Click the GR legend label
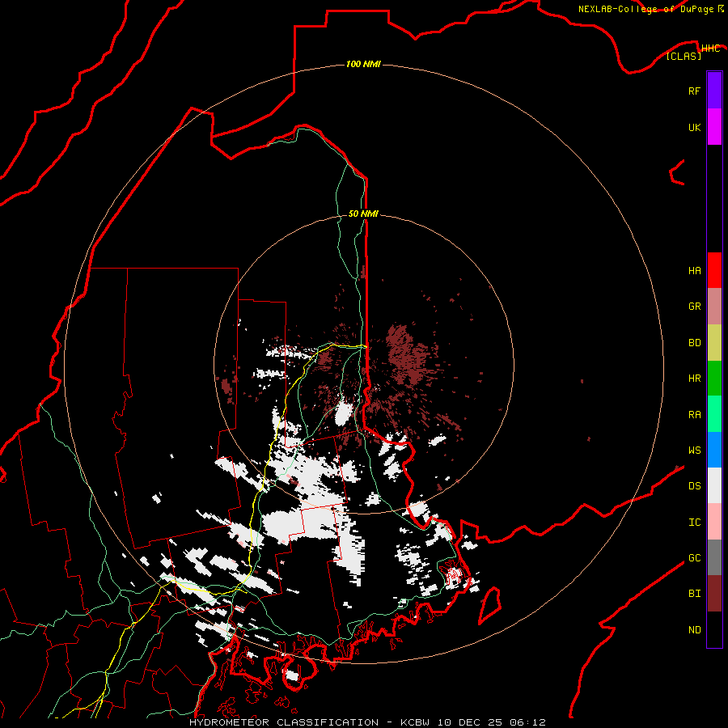This screenshot has height=728, width=728. pyautogui.click(x=694, y=307)
